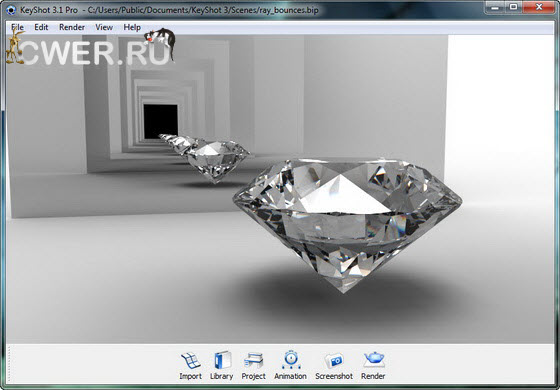Viewport: 560px width, 390px height.
Task: Close the KeyShot window
Action: tap(539, 7)
